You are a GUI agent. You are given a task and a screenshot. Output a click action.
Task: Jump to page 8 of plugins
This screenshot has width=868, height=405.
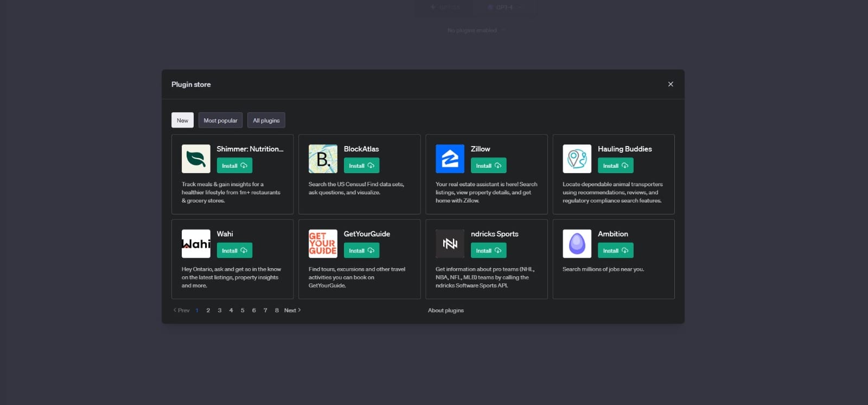(x=277, y=311)
